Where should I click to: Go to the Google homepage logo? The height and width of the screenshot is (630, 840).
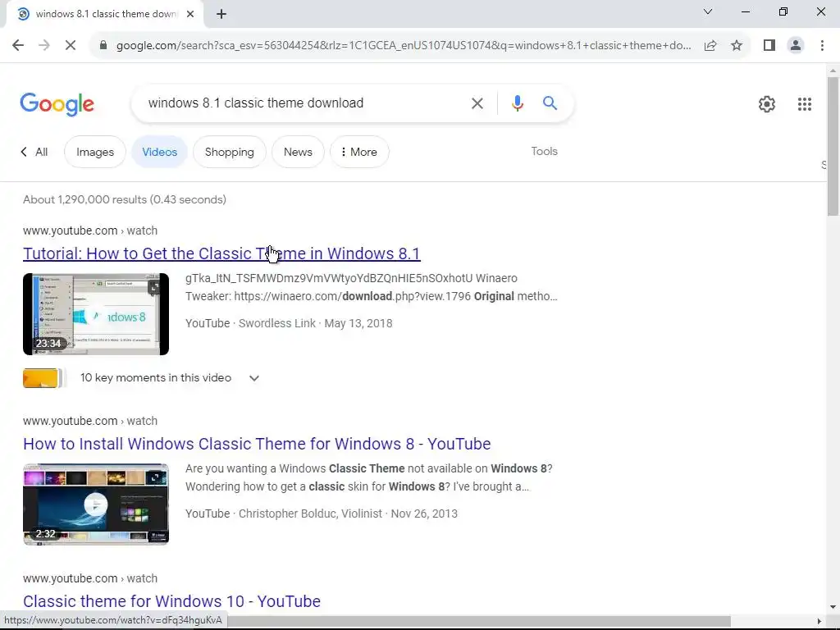(57, 104)
